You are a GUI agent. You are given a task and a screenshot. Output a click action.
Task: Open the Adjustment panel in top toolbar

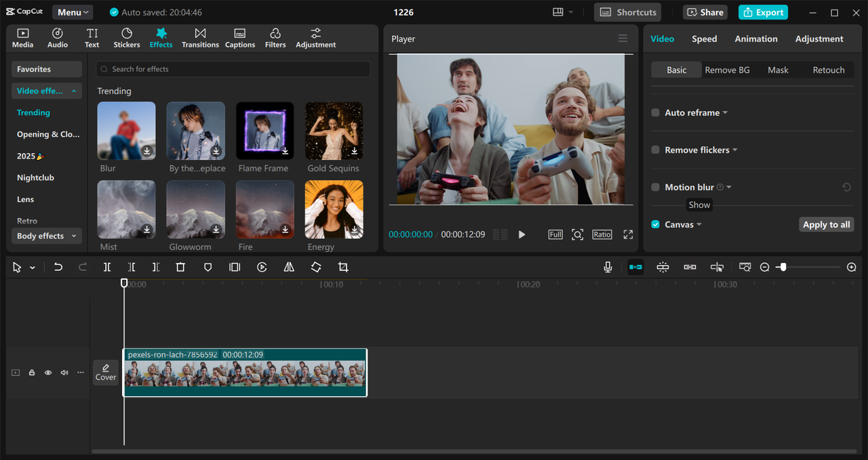(315, 38)
